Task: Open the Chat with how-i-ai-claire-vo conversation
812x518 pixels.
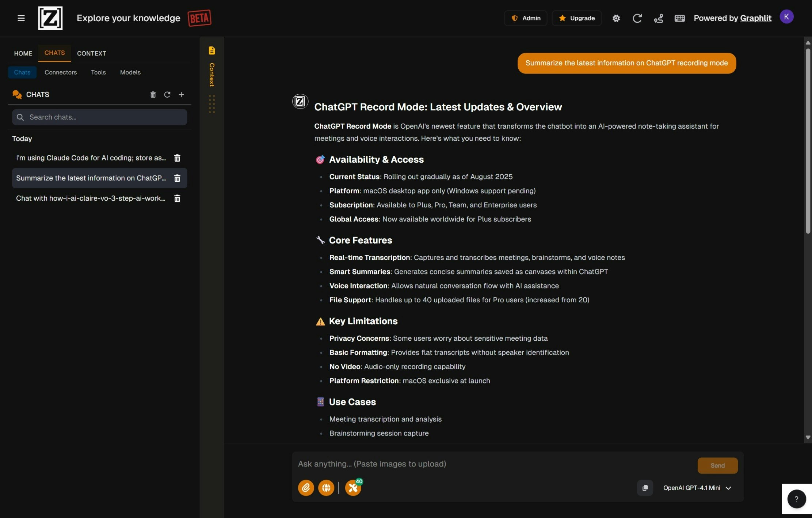Action: click(91, 198)
